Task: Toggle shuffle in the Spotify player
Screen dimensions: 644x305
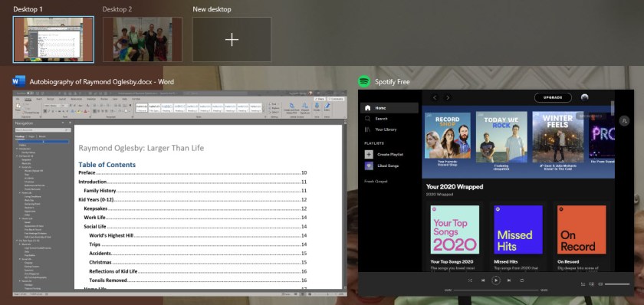Action: 470,280
